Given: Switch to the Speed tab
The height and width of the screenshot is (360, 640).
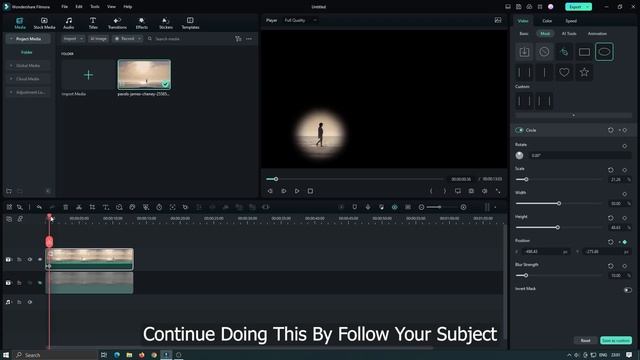Looking at the screenshot, I should [571, 21].
